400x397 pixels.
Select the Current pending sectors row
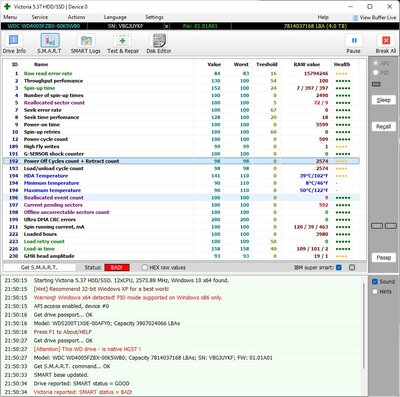[181, 205]
